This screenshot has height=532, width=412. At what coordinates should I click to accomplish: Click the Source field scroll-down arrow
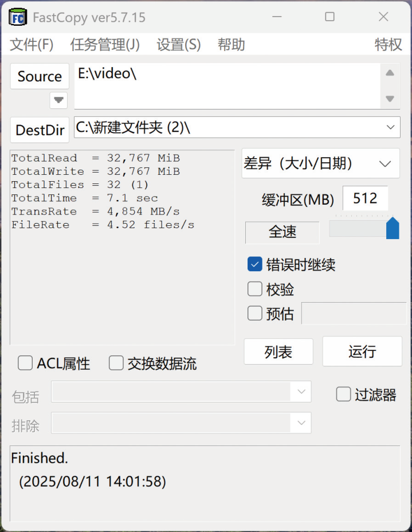(x=390, y=99)
